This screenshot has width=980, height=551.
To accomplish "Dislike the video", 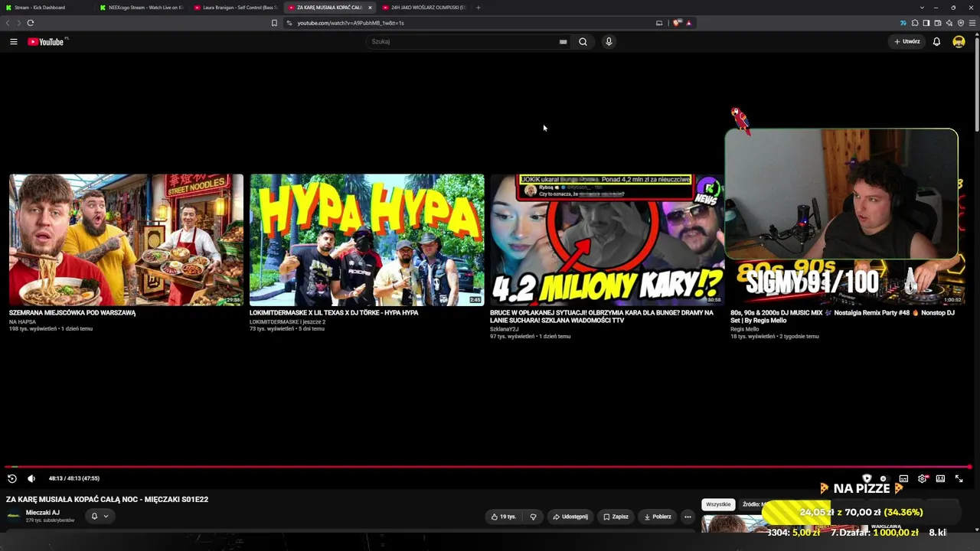I will click(x=533, y=517).
